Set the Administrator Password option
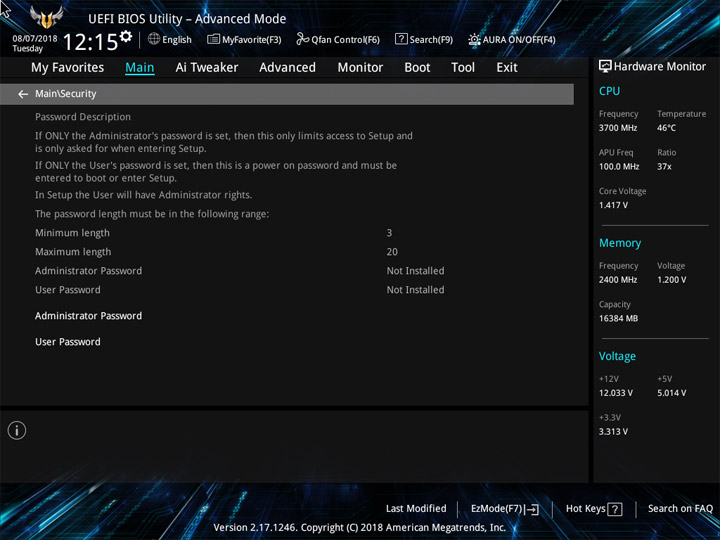720x540 pixels. click(88, 316)
